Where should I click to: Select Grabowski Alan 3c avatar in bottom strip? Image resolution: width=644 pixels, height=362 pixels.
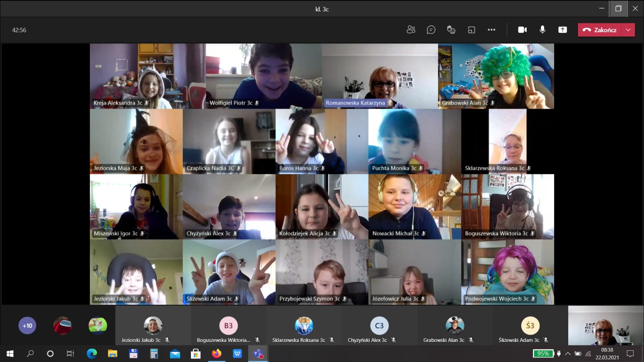tap(455, 325)
